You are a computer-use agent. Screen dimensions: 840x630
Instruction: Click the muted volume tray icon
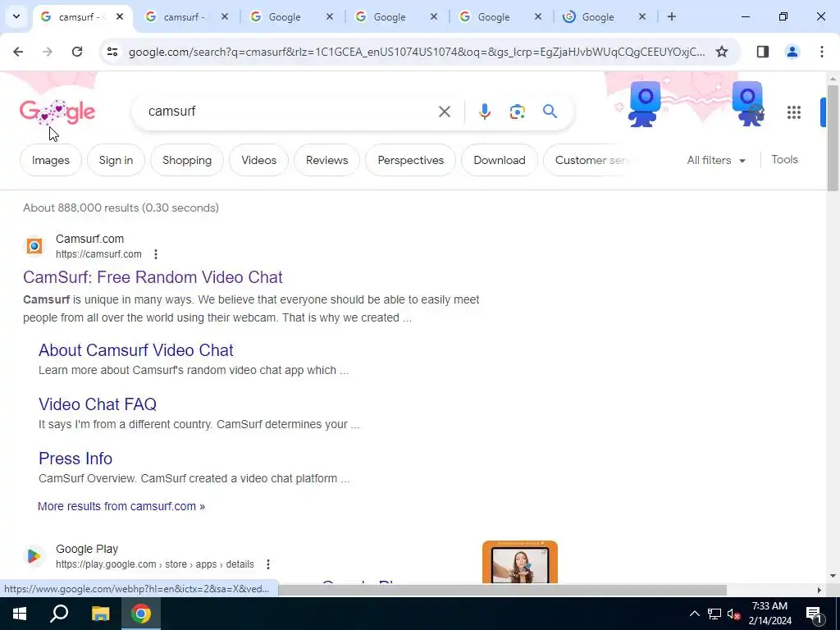point(734,614)
